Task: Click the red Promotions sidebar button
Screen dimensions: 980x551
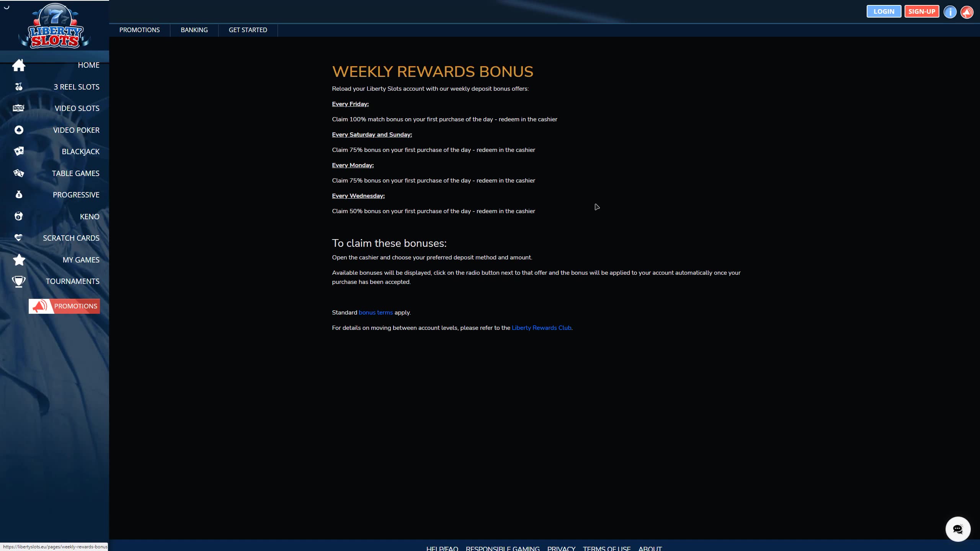Action: coord(64,306)
